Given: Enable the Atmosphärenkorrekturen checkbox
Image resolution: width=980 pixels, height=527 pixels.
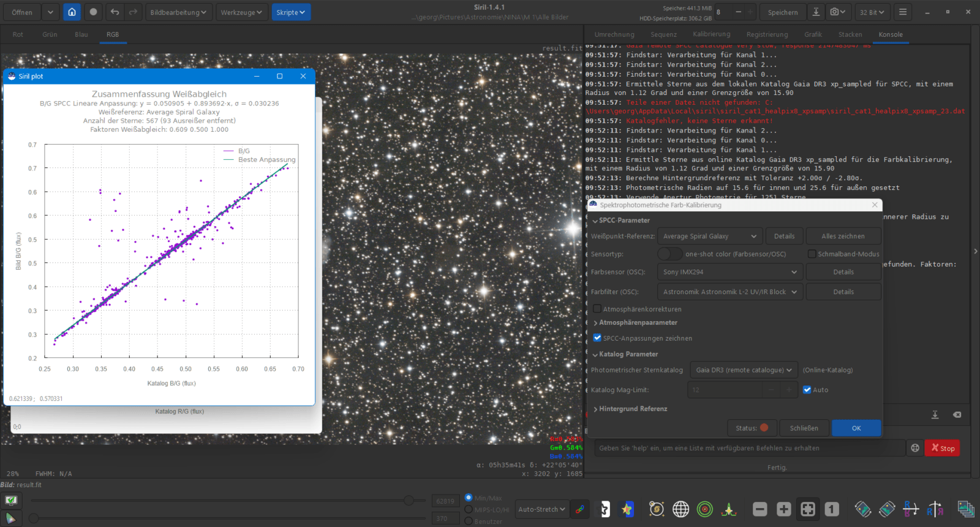Looking at the screenshot, I should [x=597, y=309].
